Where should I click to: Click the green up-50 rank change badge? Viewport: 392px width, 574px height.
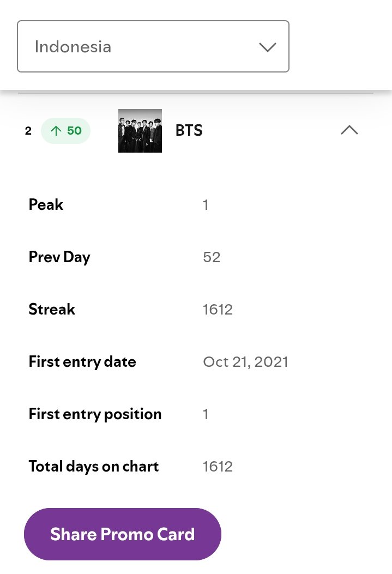(x=65, y=131)
